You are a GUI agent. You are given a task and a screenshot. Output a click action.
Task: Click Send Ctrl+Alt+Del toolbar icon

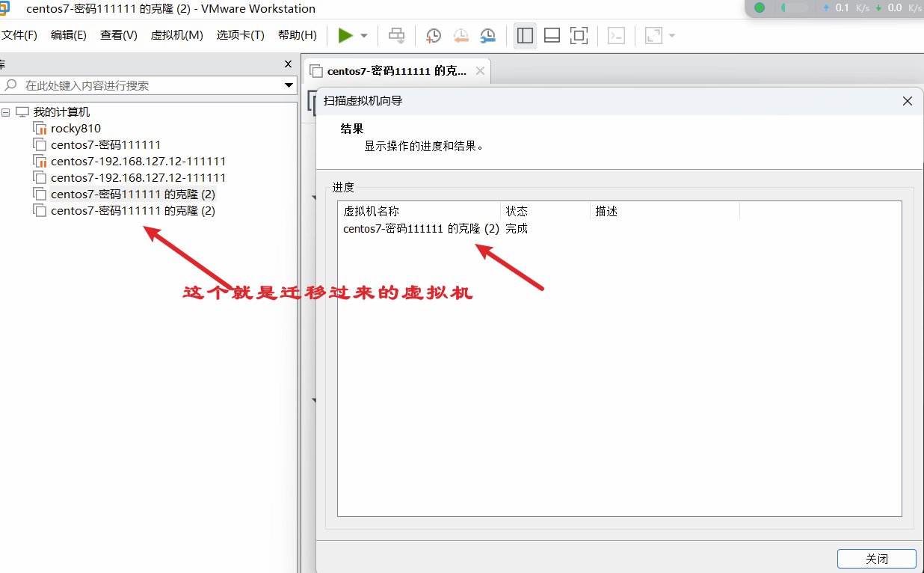397,35
